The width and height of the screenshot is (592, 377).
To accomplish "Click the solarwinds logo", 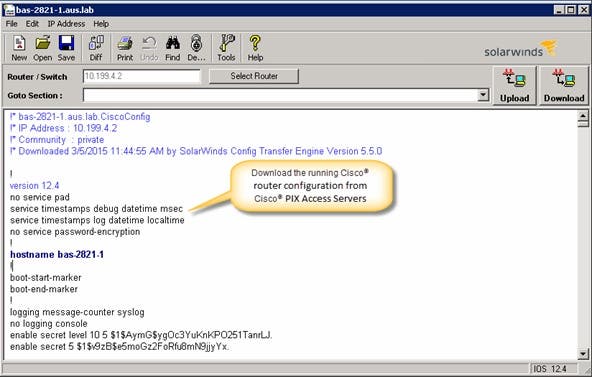I will 521,49.
